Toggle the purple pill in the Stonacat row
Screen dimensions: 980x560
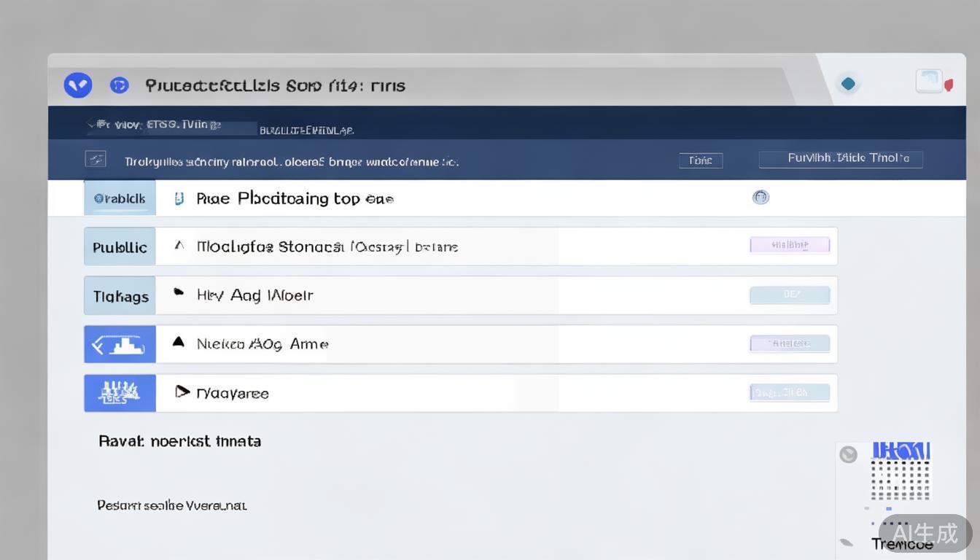pyautogui.click(x=790, y=245)
